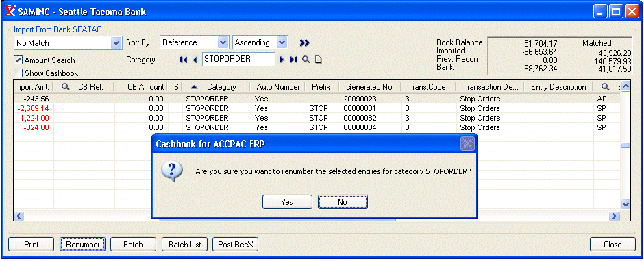This screenshot has width=644, height=261.
Task: Decline renumbering with No button
Action: point(343,202)
